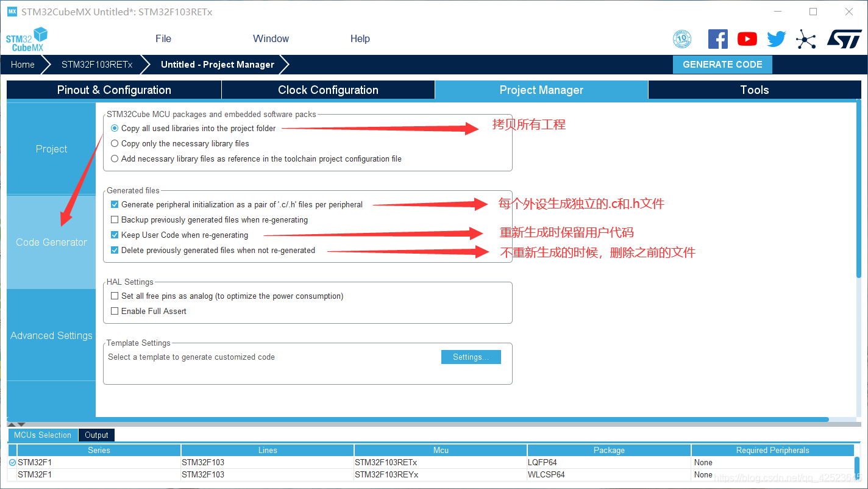868x489 pixels.
Task: Open the File menu
Action: pyautogui.click(x=163, y=39)
